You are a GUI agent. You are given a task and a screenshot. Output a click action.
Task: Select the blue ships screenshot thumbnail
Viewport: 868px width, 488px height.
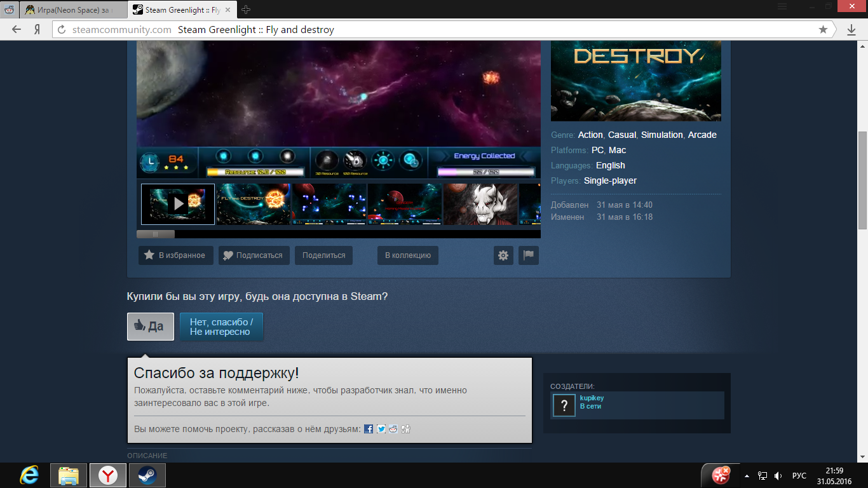(329, 204)
